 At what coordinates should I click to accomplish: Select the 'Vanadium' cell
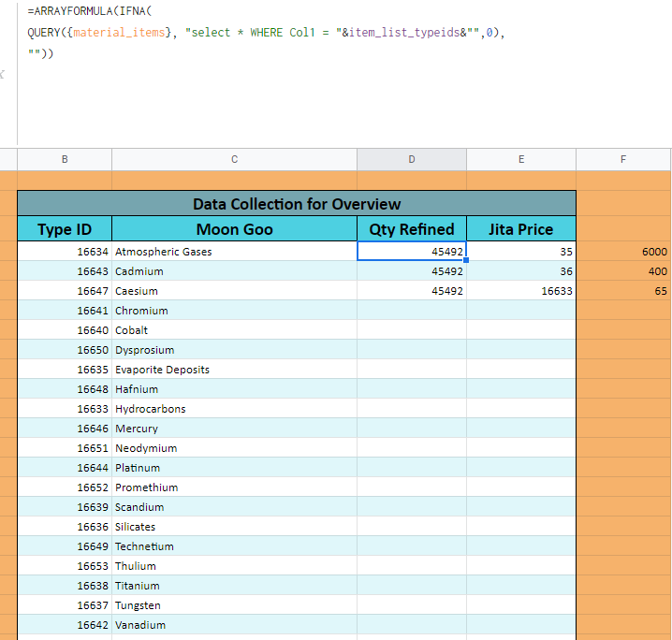pos(234,625)
